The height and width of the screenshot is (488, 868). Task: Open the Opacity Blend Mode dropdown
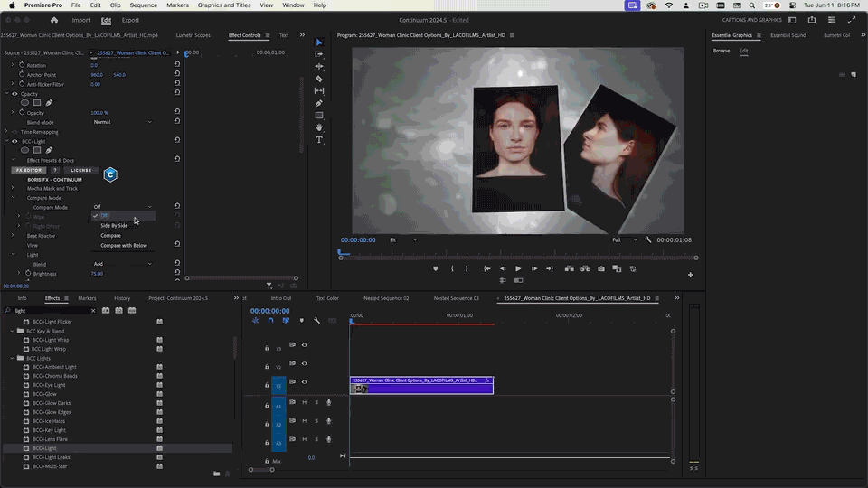click(x=122, y=122)
